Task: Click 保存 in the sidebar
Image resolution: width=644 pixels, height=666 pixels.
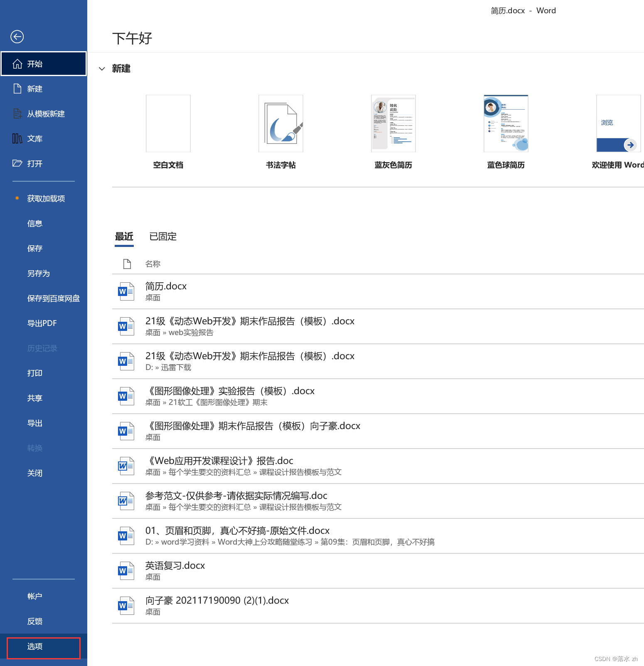Action: 44,248
